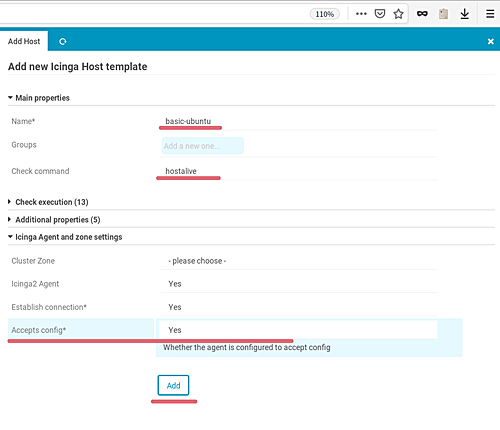Expand the Check execution (13) section
This screenshot has height=430, width=500.
coord(49,202)
